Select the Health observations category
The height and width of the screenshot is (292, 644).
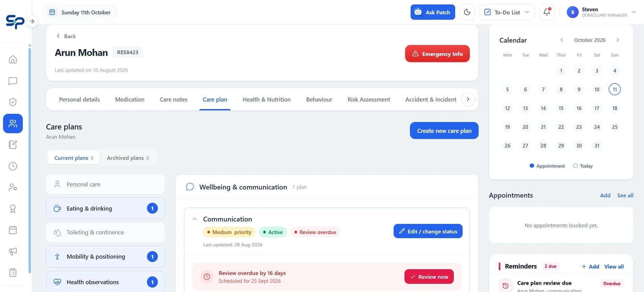click(x=105, y=282)
